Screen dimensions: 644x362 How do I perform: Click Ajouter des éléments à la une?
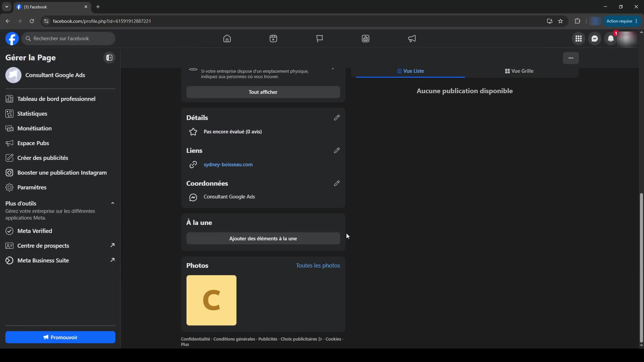[x=263, y=239]
